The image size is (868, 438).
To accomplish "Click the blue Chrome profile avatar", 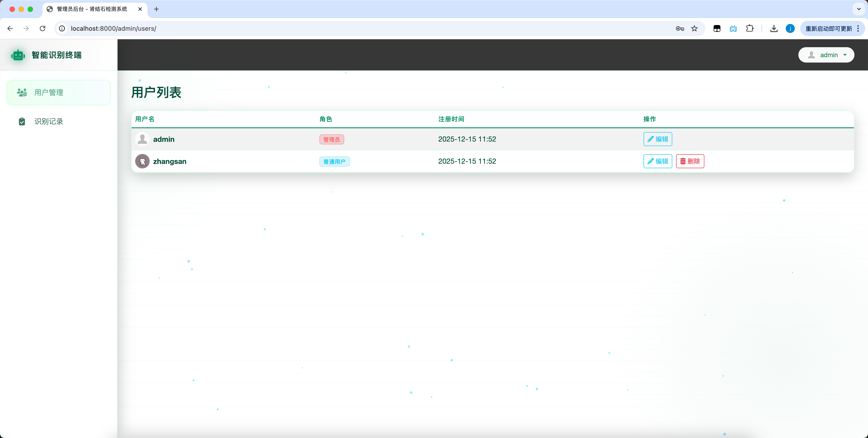I will click(x=790, y=29).
